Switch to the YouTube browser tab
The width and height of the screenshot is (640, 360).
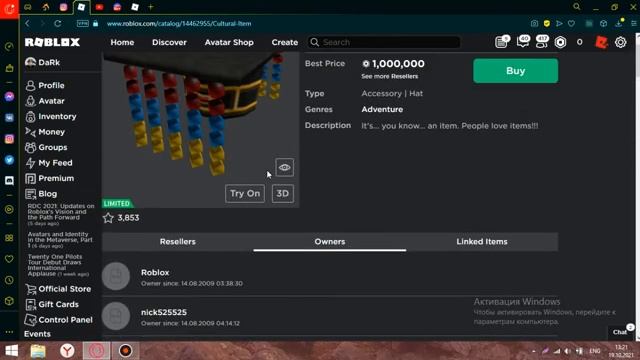[99, 7]
